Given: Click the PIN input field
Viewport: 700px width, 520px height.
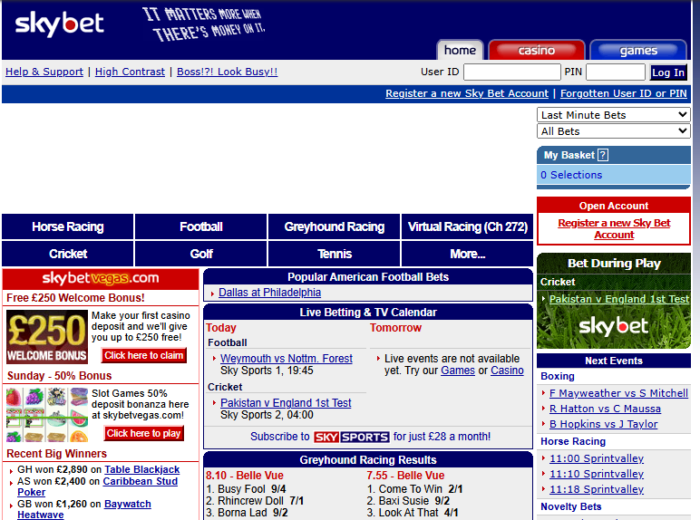Looking at the screenshot, I should [x=615, y=72].
